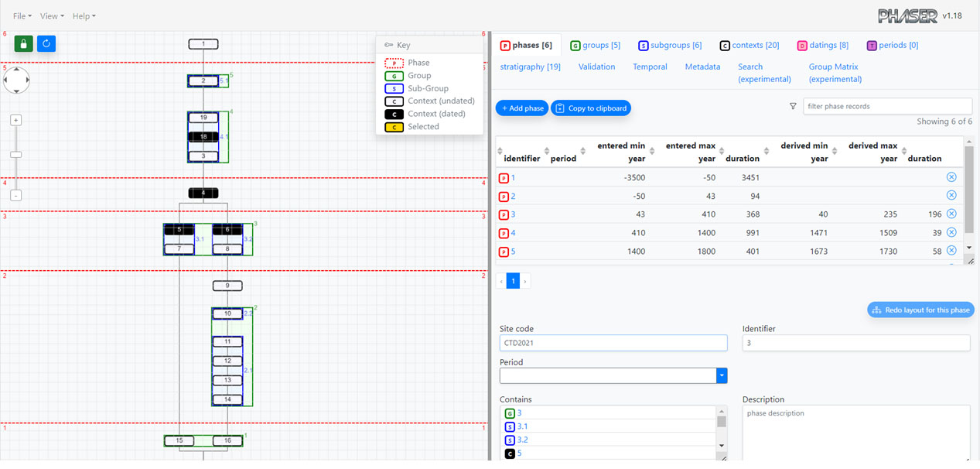Delete phase 2 using its circled X icon
The height and width of the screenshot is (469, 980).
[x=951, y=195]
